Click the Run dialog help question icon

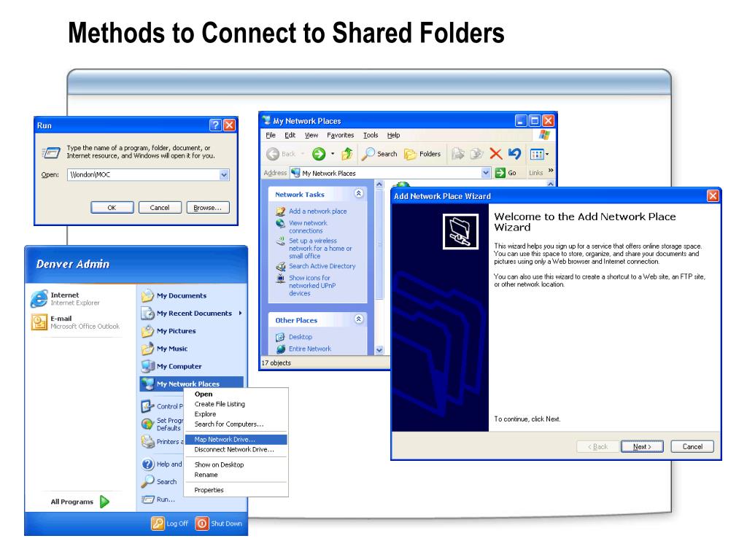[215, 125]
